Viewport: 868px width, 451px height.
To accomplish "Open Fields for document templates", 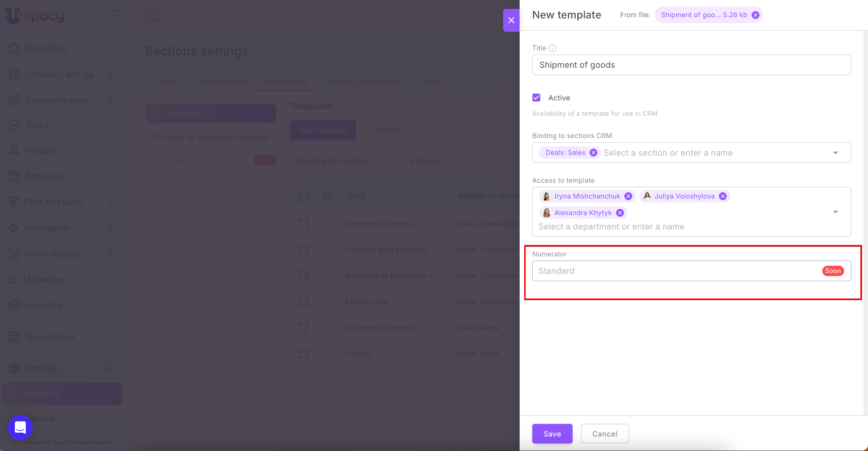I will tap(216, 137).
